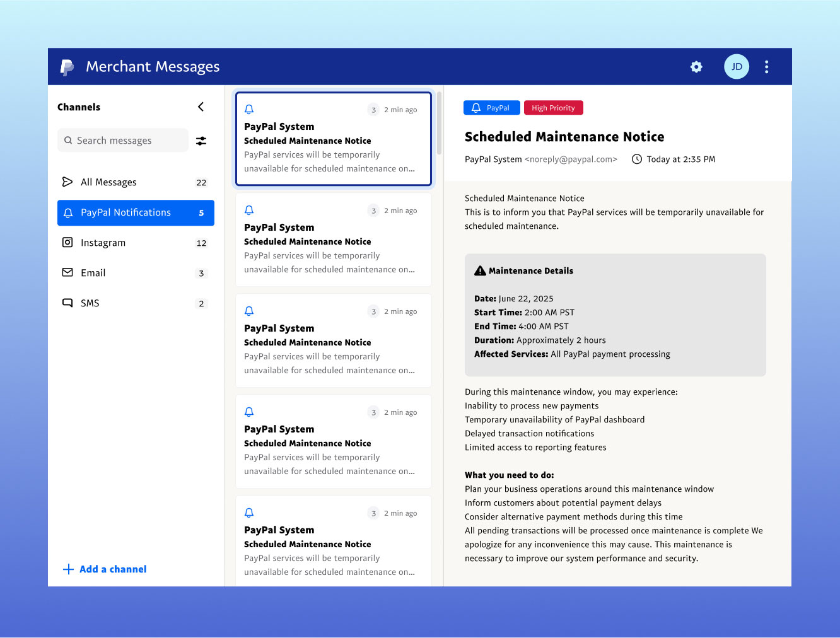Click the Email envelope icon
840x638 pixels.
(x=67, y=273)
